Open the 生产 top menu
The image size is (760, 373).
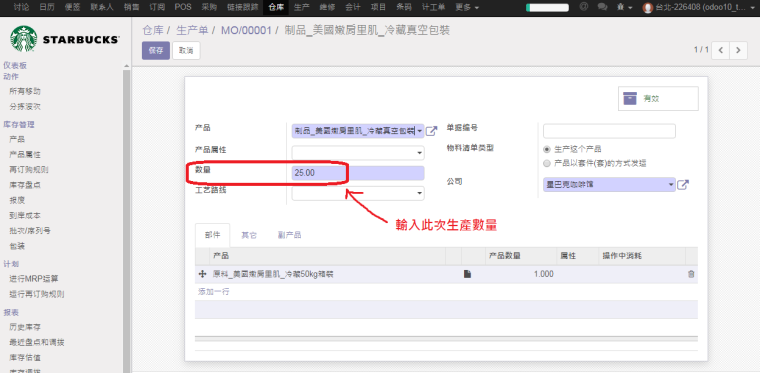[302, 7]
